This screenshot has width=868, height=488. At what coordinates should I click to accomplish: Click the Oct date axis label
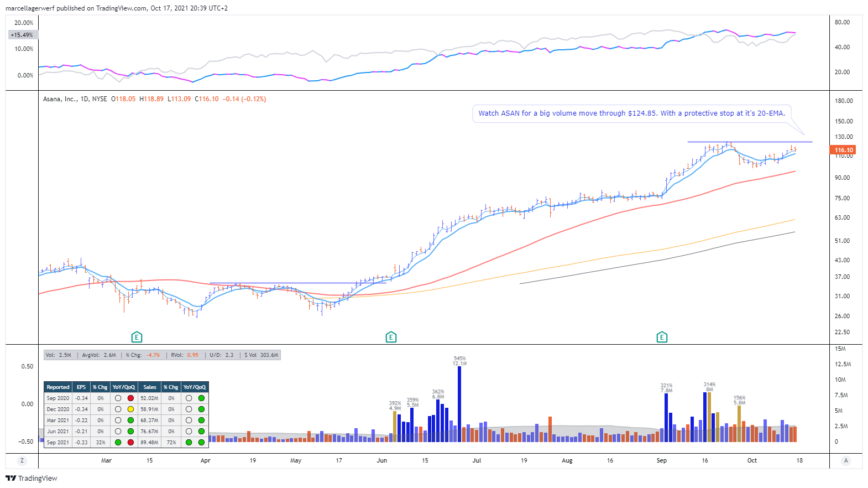pos(752,460)
